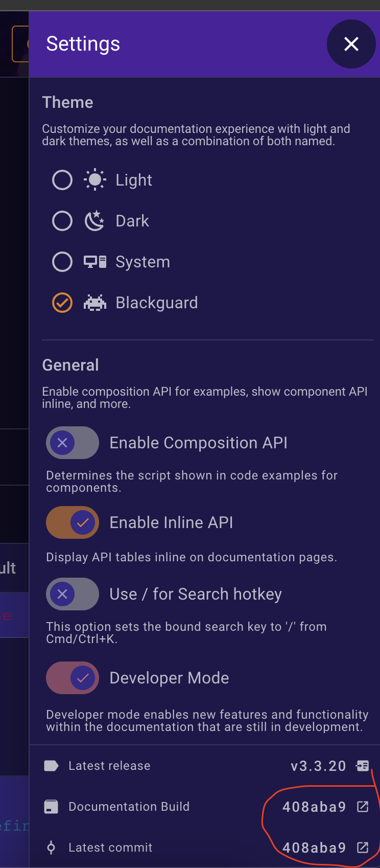Image resolution: width=380 pixels, height=868 pixels.
Task: Close the Settings panel
Action: pyautogui.click(x=351, y=44)
